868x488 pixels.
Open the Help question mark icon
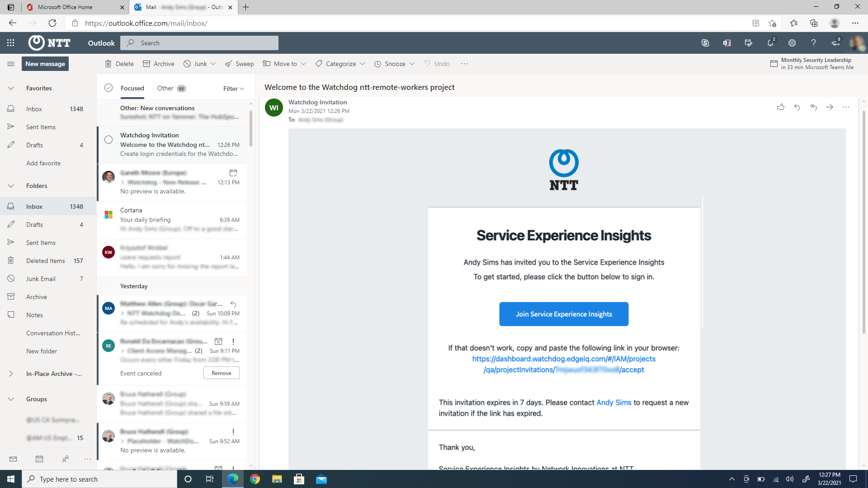[x=813, y=43]
